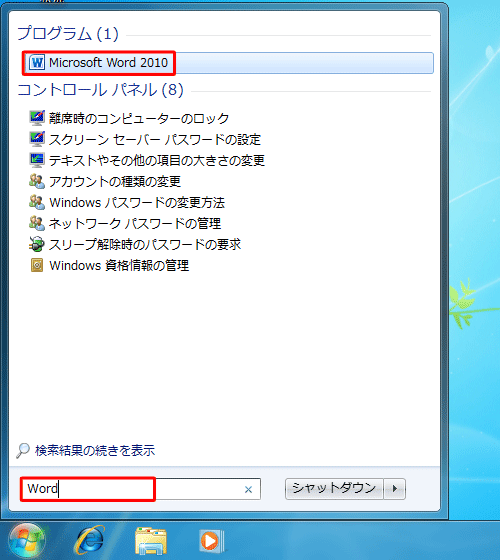Image resolution: width=500 pixels, height=560 pixels.
Task: Clear the search box with the X button
Action: pyautogui.click(x=248, y=489)
